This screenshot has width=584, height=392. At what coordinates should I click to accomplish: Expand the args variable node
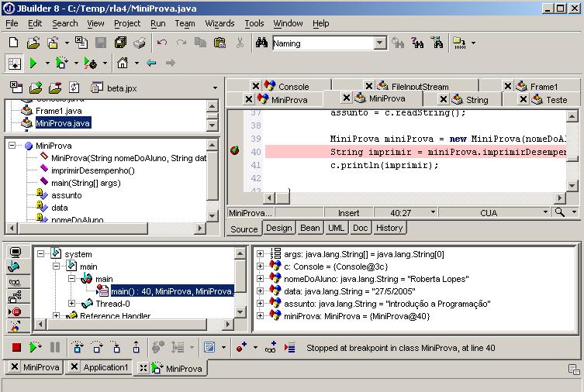260,254
